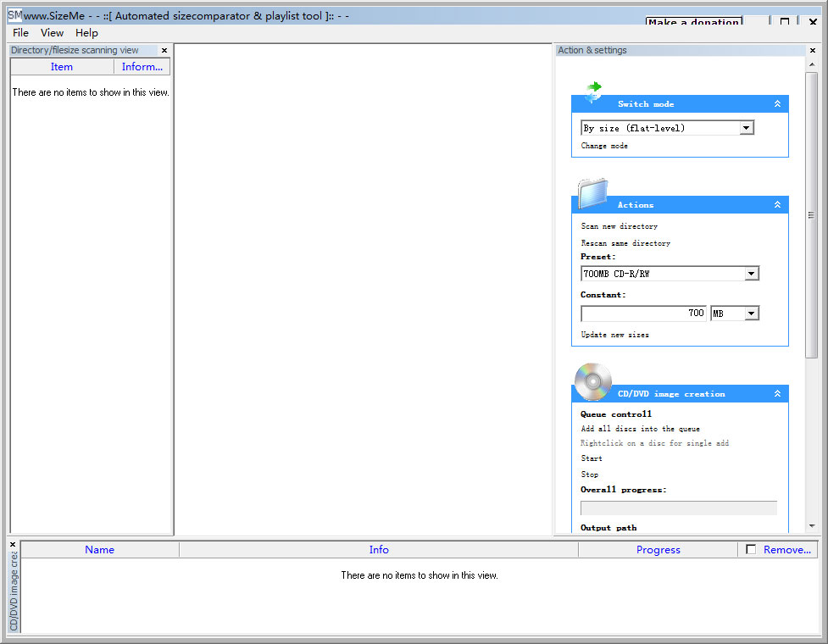Click the CD/DVD disc icon
Image resolution: width=828 pixels, height=644 pixels.
click(592, 381)
